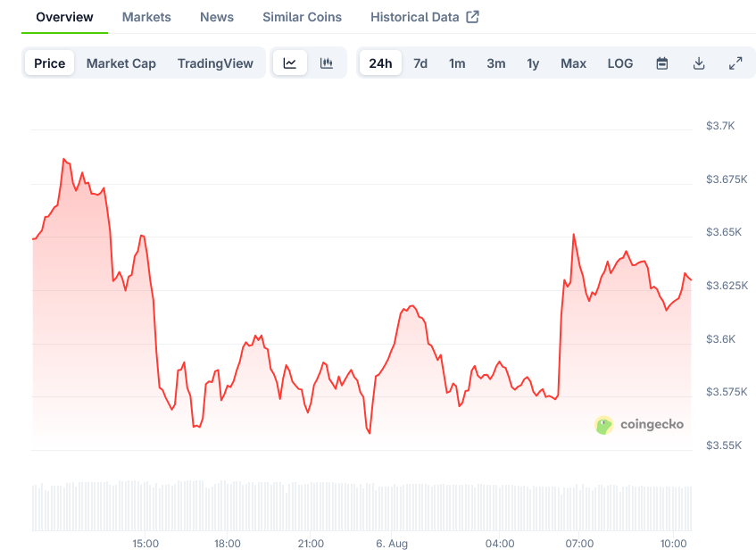Image resolution: width=756 pixels, height=558 pixels.
Task: Select the line chart icon
Action: pyautogui.click(x=290, y=63)
